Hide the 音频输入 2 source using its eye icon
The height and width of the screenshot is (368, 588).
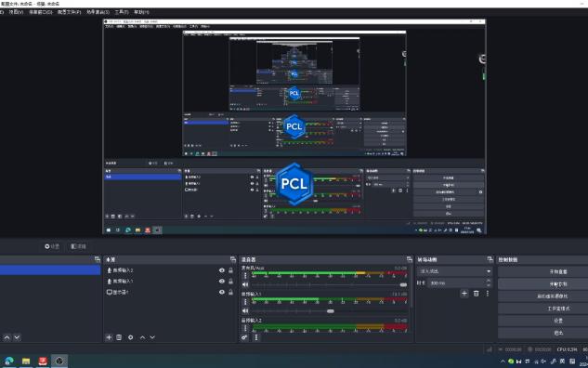coord(222,270)
